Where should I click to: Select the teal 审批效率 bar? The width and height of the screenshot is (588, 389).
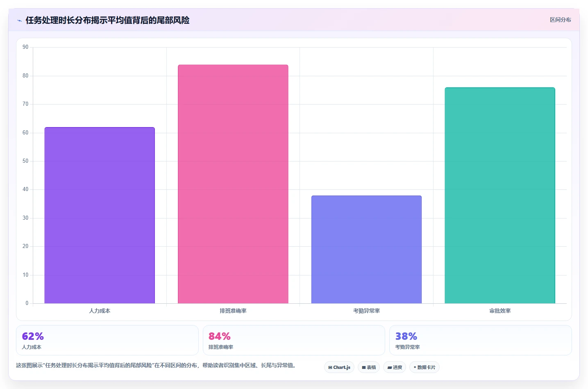coord(500,196)
